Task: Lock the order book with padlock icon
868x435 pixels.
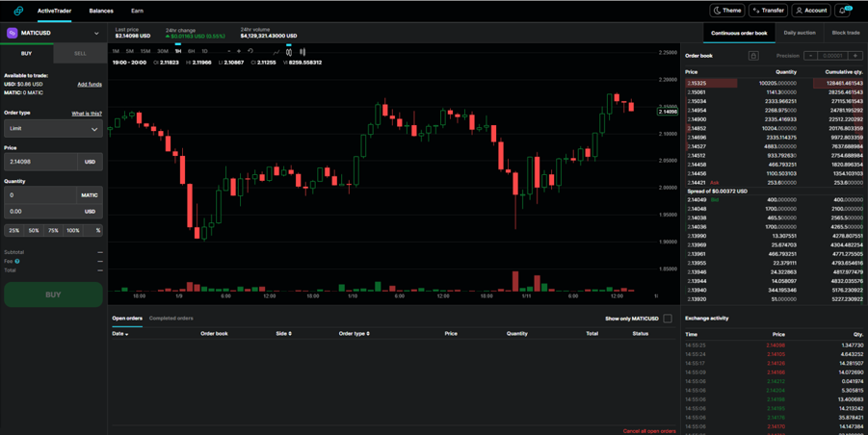Action: 752,56
